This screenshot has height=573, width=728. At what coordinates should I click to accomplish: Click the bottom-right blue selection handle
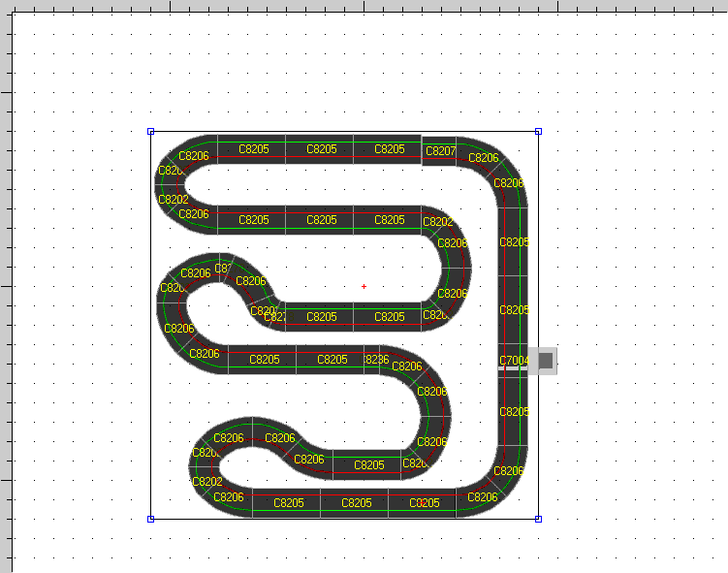click(538, 519)
